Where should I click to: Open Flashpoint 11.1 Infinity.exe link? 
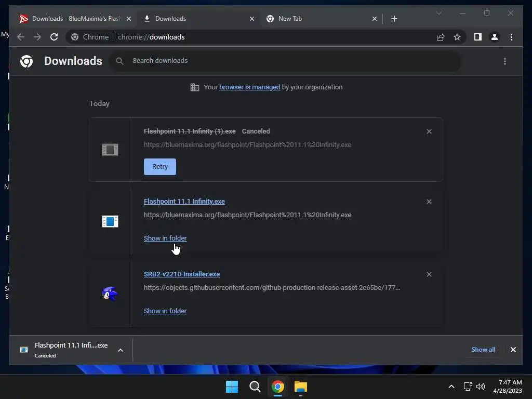tap(184, 202)
